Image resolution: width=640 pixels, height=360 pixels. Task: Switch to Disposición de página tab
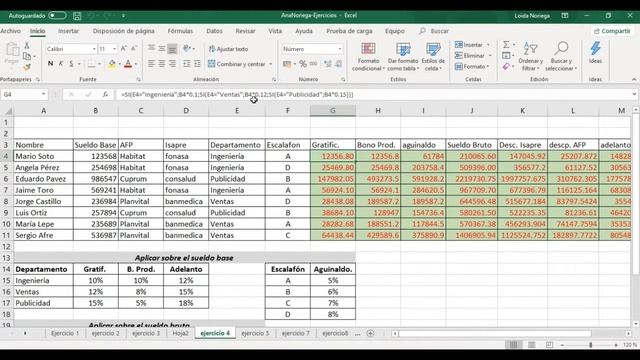(123, 31)
